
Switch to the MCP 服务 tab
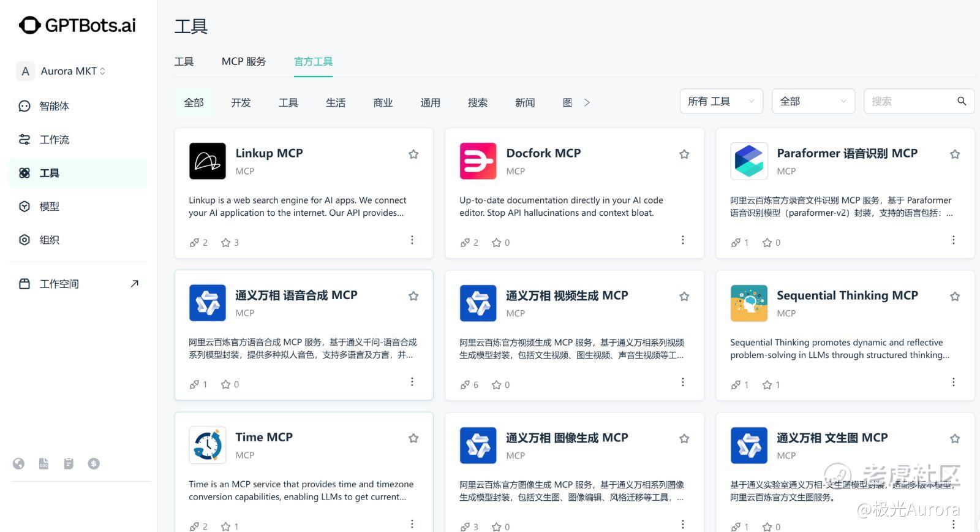pyautogui.click(x=244, y=61)
